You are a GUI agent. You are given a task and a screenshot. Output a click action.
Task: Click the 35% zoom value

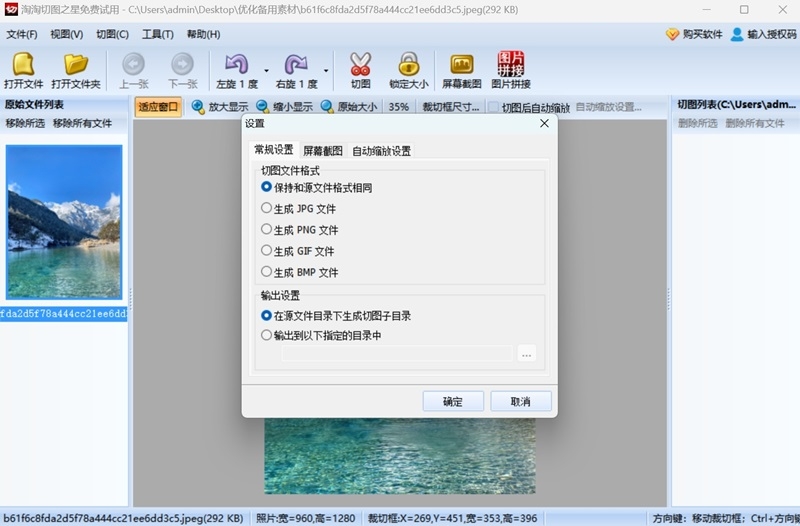pos(398,107)
